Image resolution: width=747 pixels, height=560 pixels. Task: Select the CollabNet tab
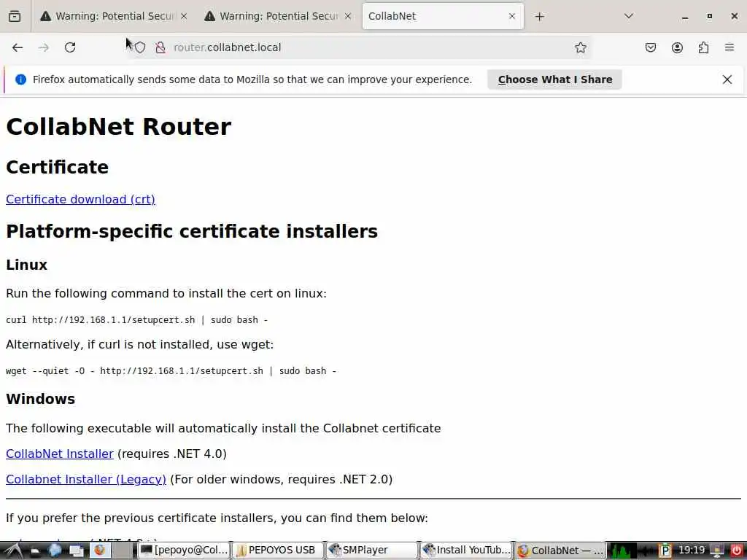pyautogui.click(x=443, y=16)
